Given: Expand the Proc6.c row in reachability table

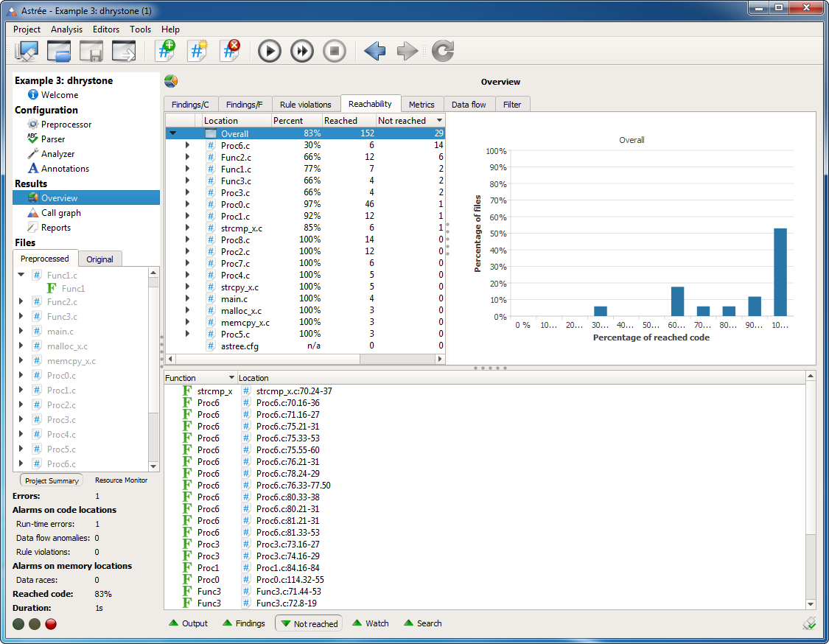Looking at the screenshot, I should pos(187,145).
